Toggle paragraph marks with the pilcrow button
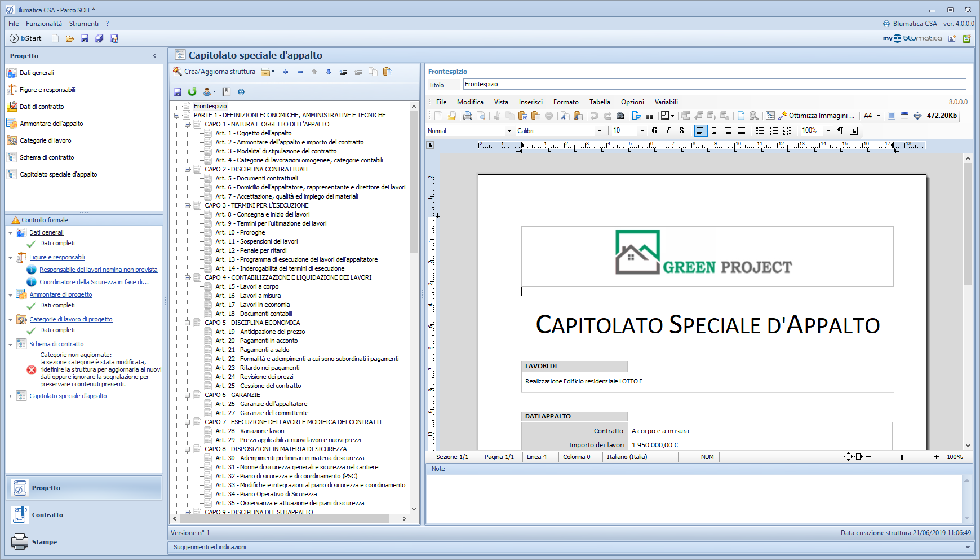The image size is (980, 560). tap(840, 130)
